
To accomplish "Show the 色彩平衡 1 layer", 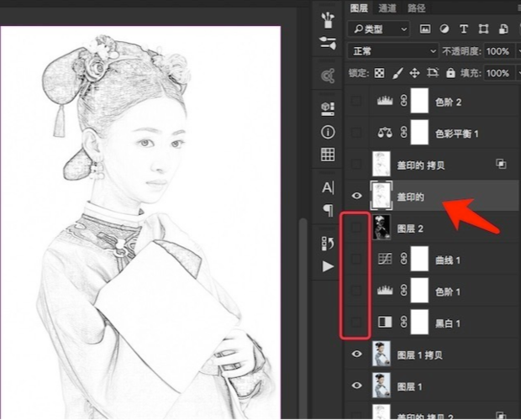I will (356, 133).
